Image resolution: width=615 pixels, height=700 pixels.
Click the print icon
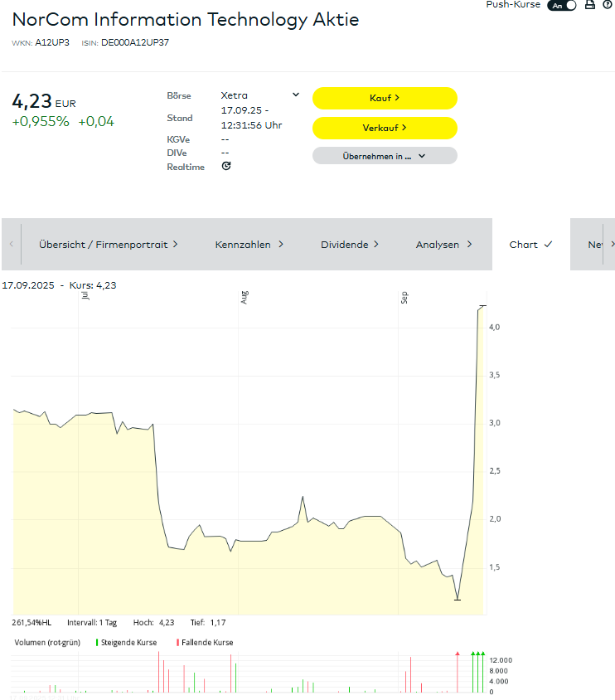tap(590, 4)
